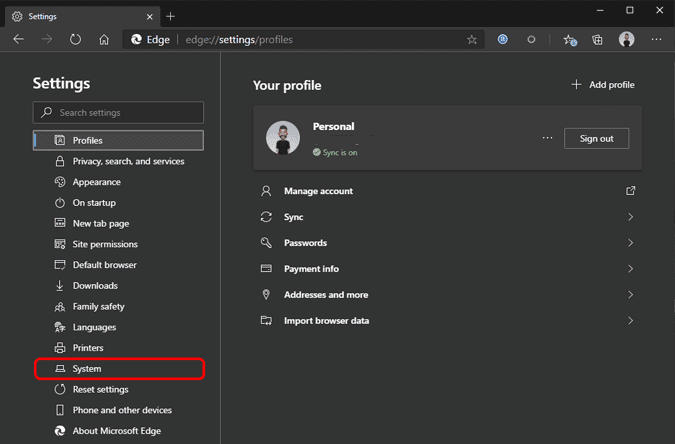Open Languages settings
The height and width of the screenshot is (444, 675).
[x=119, y=327]
